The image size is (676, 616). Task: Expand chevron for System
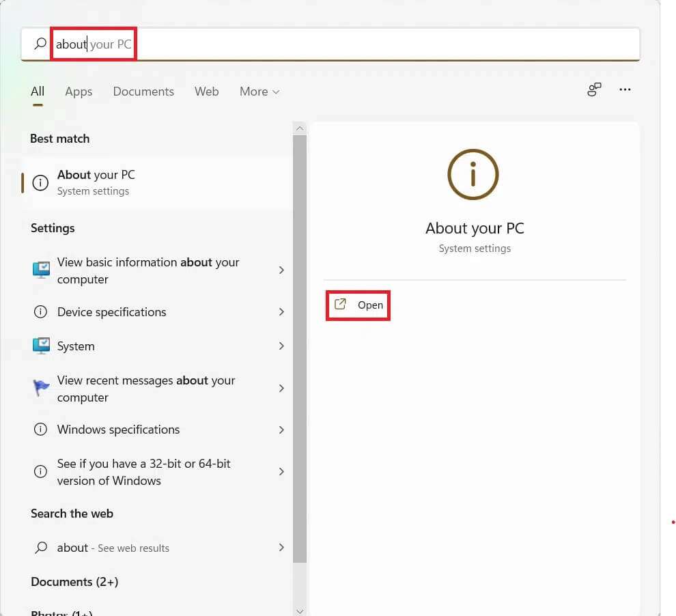click(x=281, y=346)
